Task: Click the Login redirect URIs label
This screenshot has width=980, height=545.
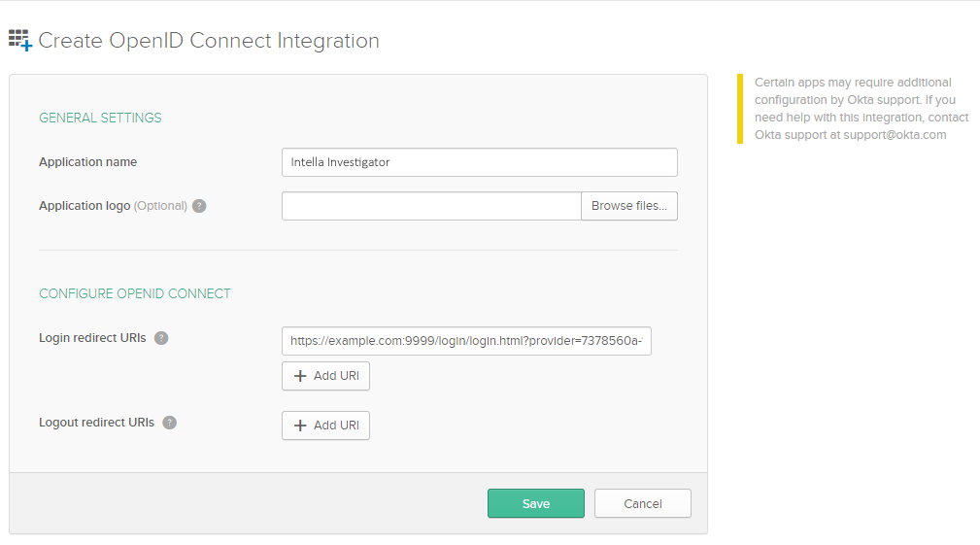Action: 92,338
